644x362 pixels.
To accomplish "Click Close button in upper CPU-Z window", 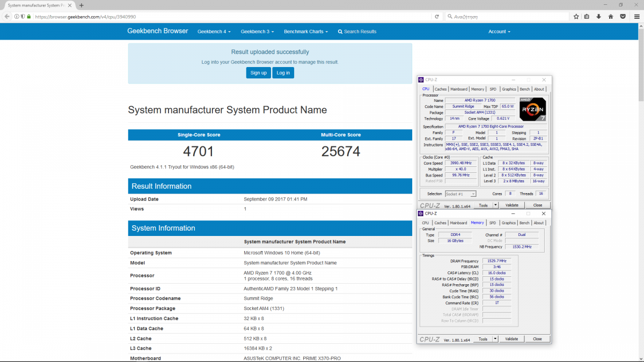I will click(537, 205).
